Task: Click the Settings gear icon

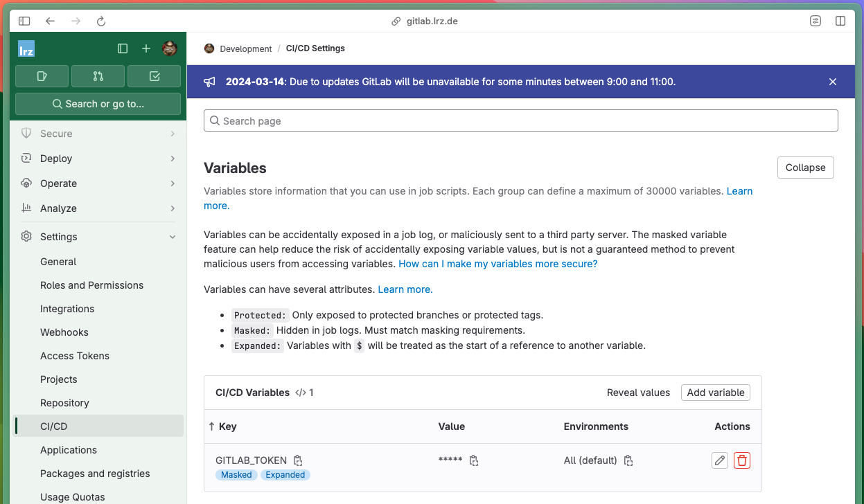Action: [x=26, y=237]
